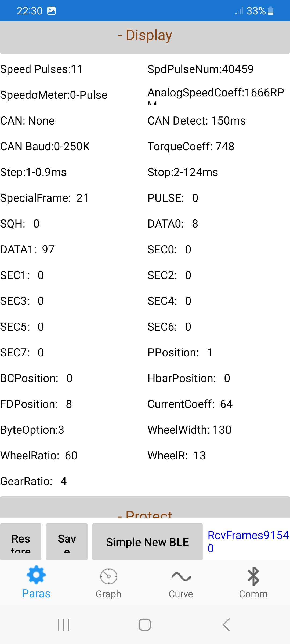
Task: Tap the Restore button
Action: click(x=21, y=541)
